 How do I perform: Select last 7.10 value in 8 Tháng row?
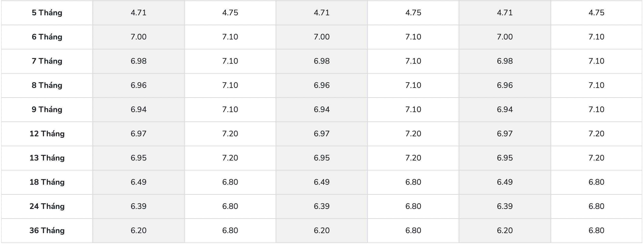(x=596, y=85)
